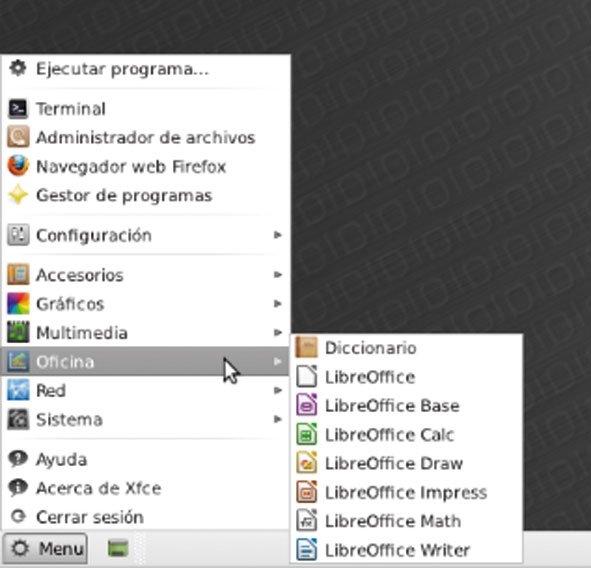Expand the Sistema submenu arrow
The width and height of the screenshot is (591, 568).
point(278,419)
